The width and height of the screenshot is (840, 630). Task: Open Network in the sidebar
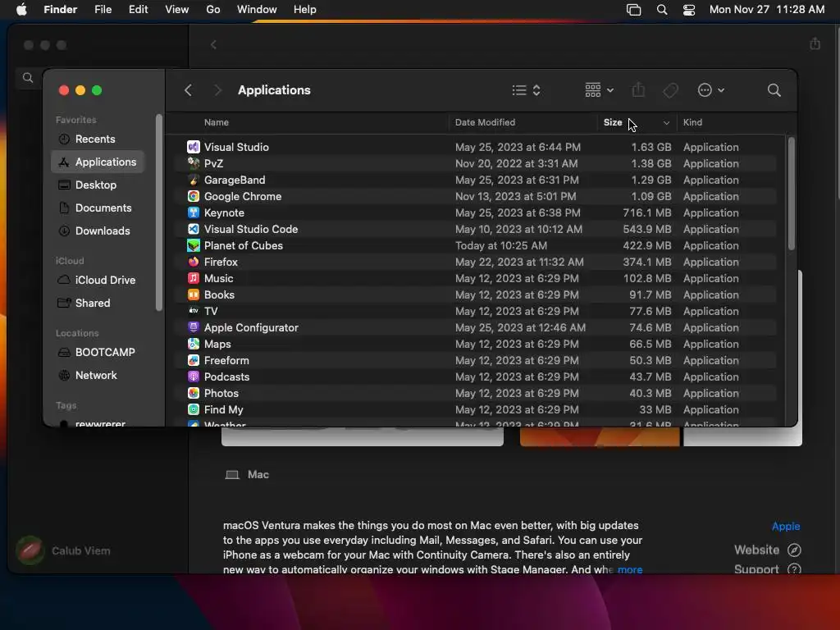[x=98, y=376]
